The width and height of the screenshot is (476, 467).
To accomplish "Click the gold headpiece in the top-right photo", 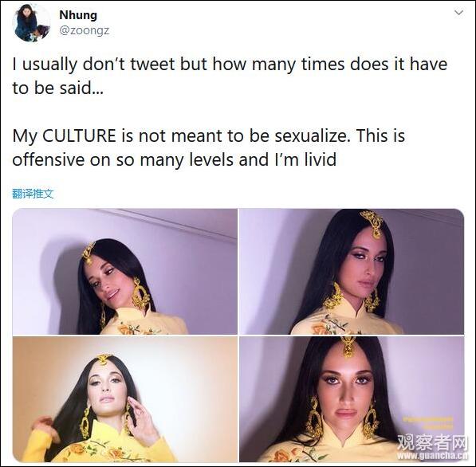I will pyautogui.click(x=372, y=224).
